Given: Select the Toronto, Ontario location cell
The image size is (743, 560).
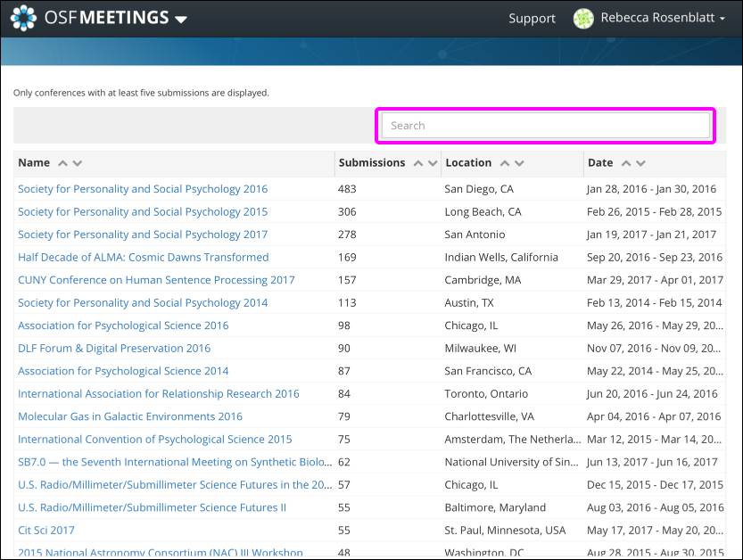Looking at the screenshot, I should (x=486, y=394).
